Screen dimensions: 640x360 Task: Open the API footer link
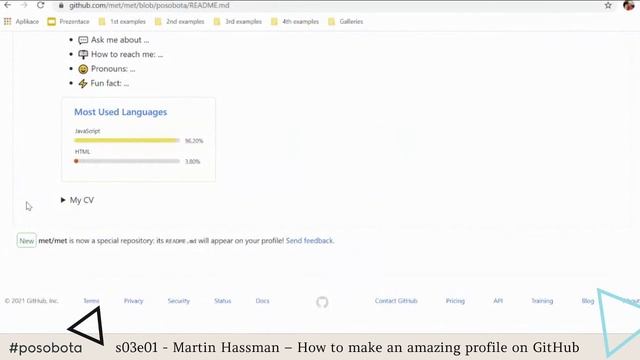click(498, 301)
